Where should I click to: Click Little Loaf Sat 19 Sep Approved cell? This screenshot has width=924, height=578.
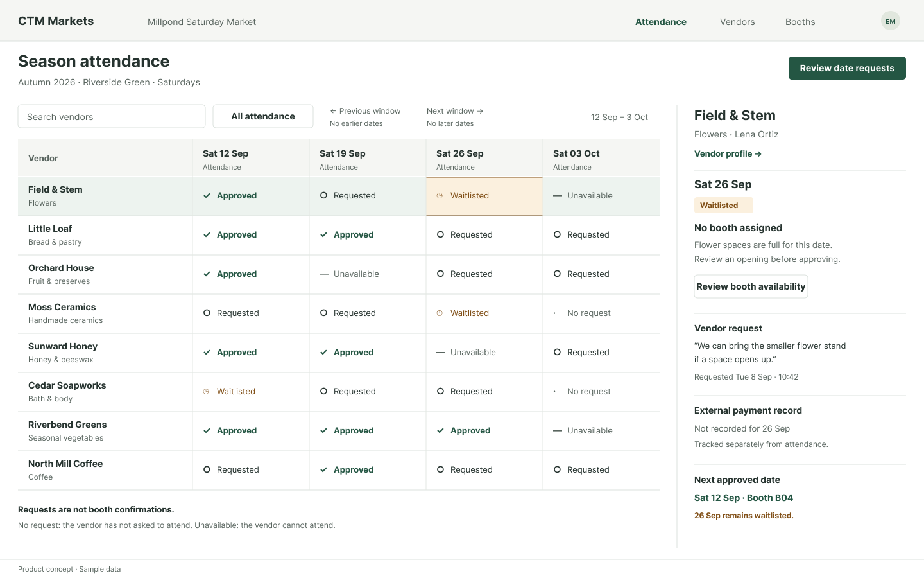point(368,235)
